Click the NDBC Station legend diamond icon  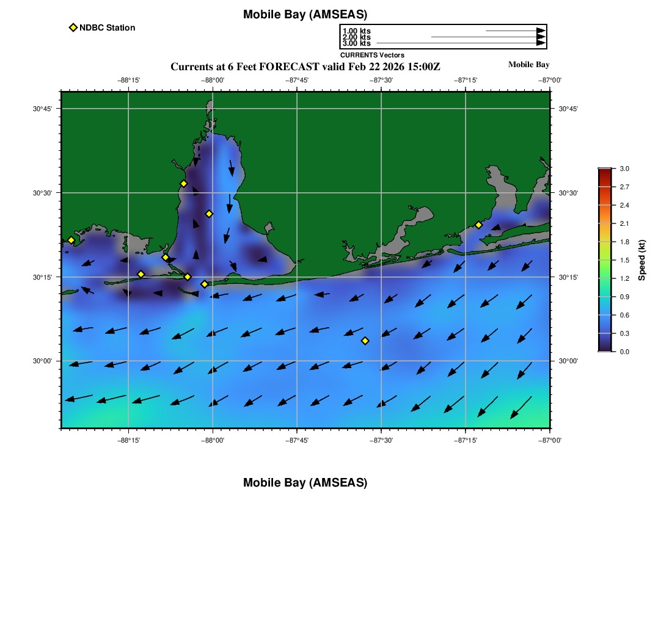tap(73, 27)
